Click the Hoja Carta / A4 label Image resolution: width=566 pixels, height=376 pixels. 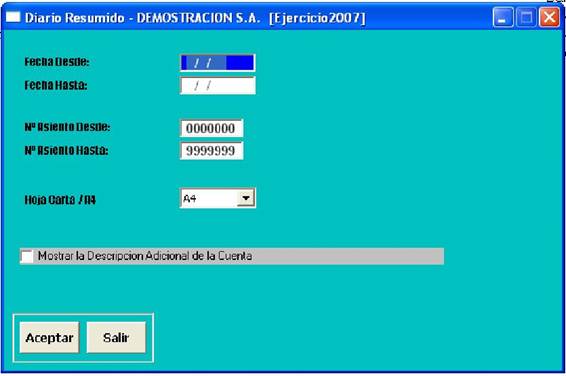pyautogui.click(x=60, y=200)
